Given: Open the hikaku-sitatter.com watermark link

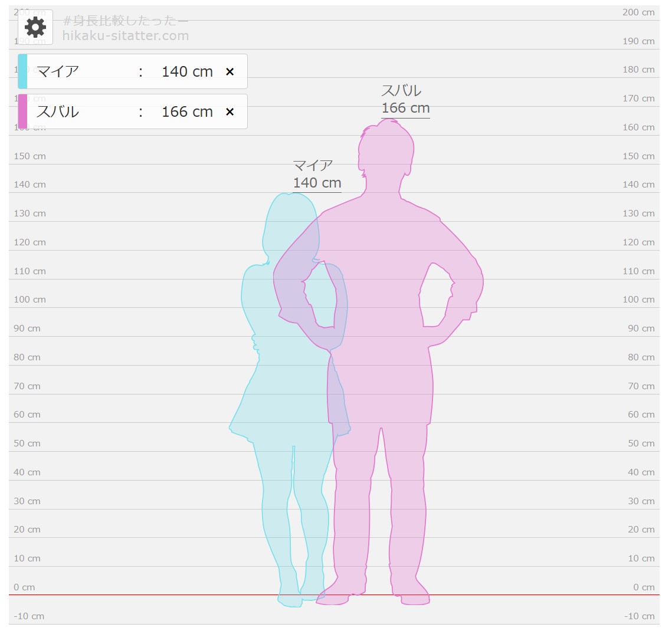Looking at the screenshot, I should (x=126, y=35).
